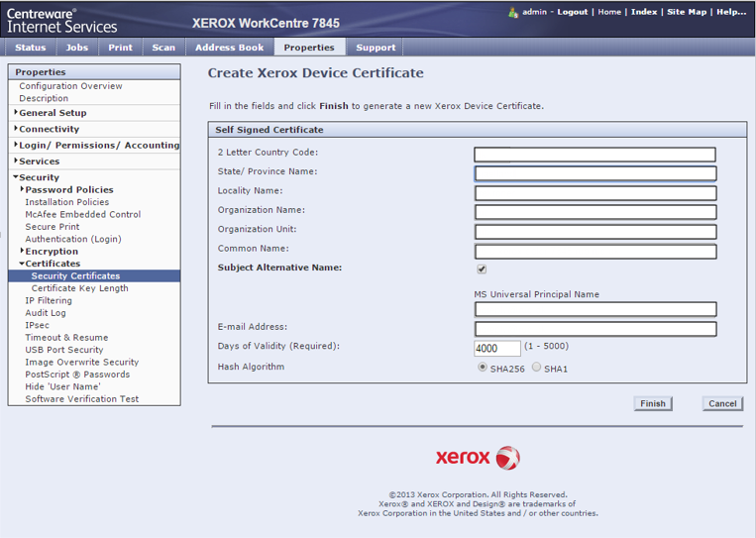
Task: Click the Xerox logo in footer
Action: [x=478, y=457]
